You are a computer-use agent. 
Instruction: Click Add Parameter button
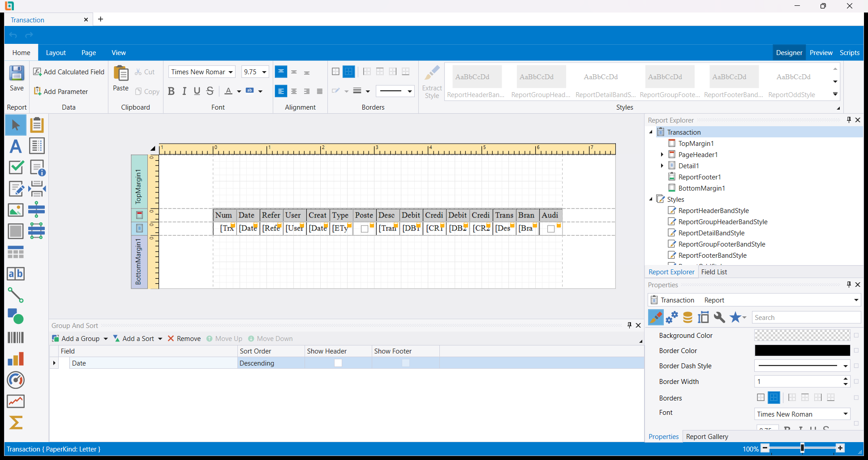click(61, 91)
